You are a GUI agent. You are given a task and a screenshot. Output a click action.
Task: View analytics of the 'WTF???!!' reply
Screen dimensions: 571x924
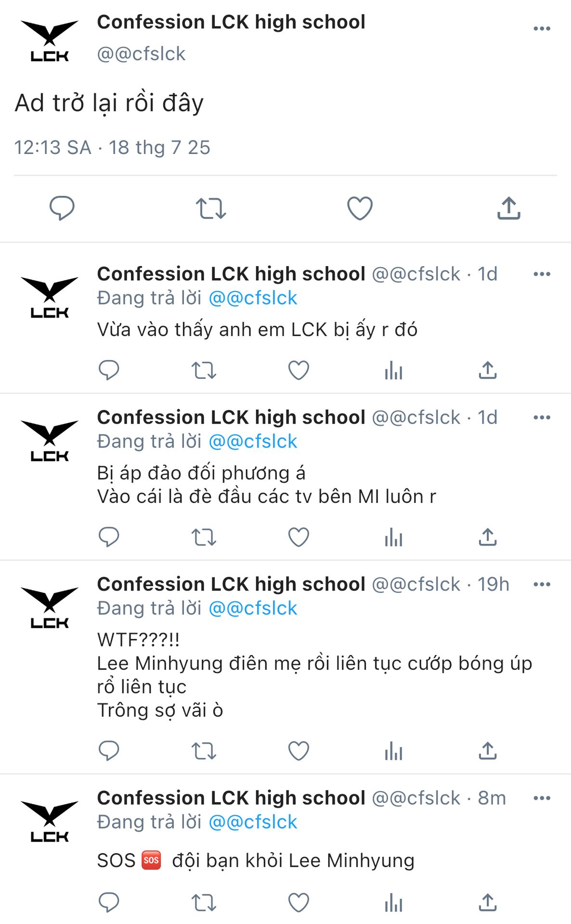click(x=393, y=751)
